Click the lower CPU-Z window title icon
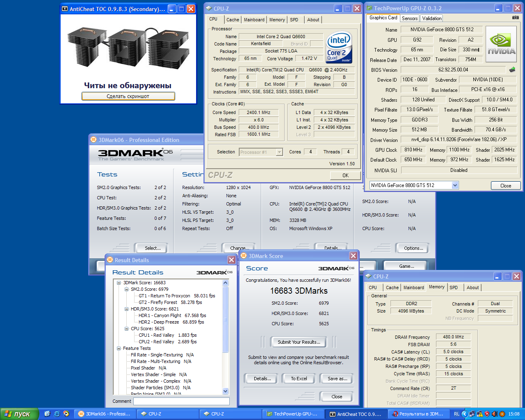This screenshot has height=420, width=525. point(368,276)
